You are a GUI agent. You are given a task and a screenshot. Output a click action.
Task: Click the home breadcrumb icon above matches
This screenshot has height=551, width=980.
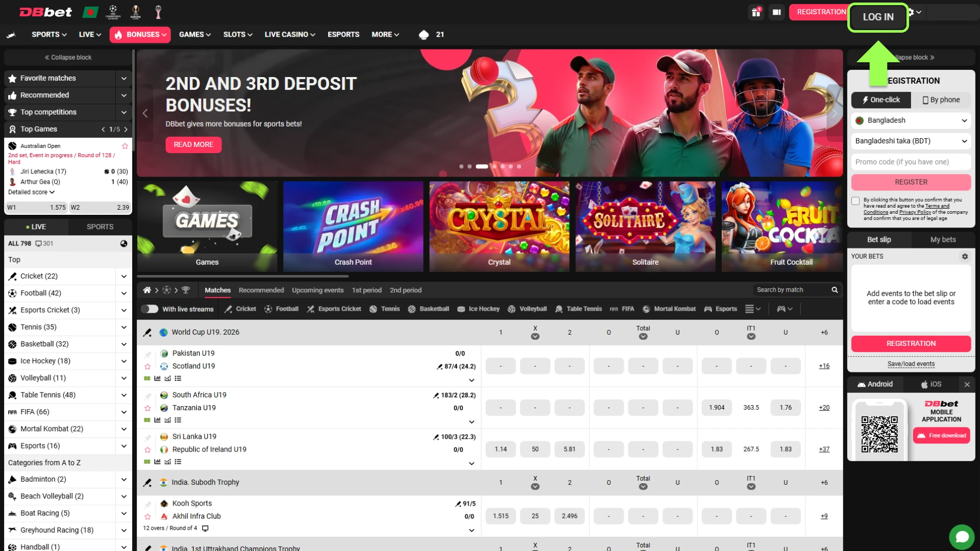pos(147,290)
